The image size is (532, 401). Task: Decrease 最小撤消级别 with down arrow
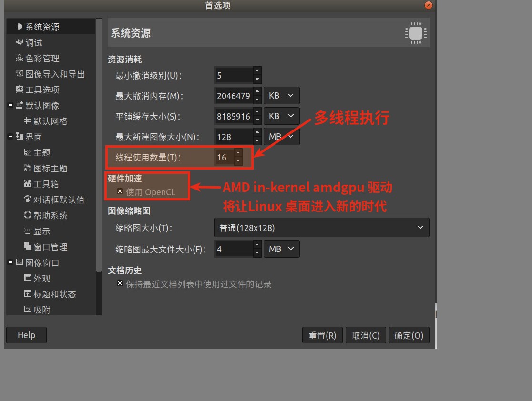(257, 80)
